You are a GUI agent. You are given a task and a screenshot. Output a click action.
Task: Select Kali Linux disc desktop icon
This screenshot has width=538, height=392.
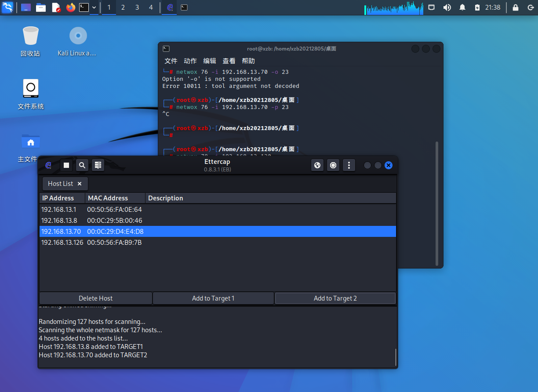[77, 41]
